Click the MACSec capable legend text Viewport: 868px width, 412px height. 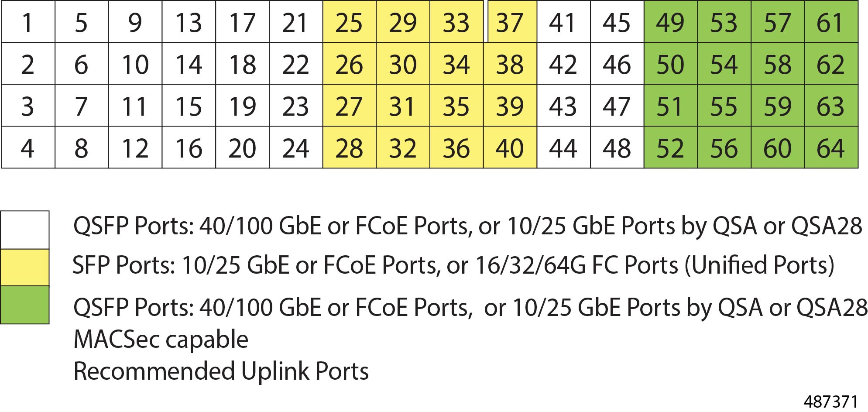click(x=161, y=340)
